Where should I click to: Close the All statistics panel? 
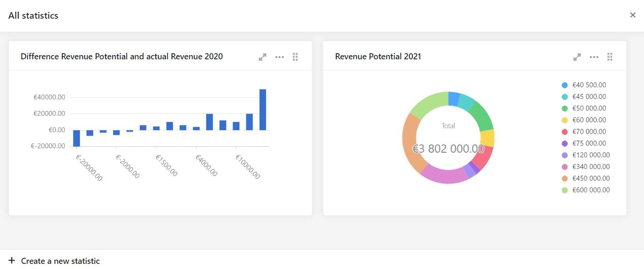(633, 15)
